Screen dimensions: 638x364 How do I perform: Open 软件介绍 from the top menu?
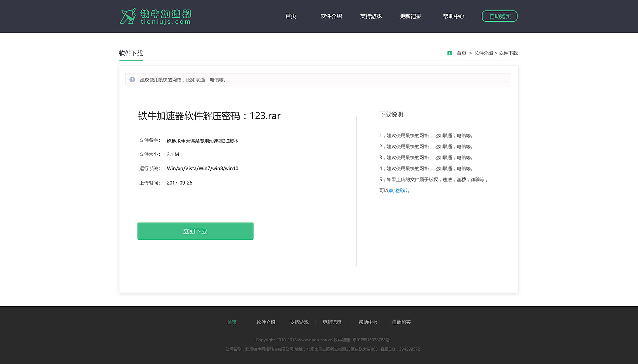(331, 16)
